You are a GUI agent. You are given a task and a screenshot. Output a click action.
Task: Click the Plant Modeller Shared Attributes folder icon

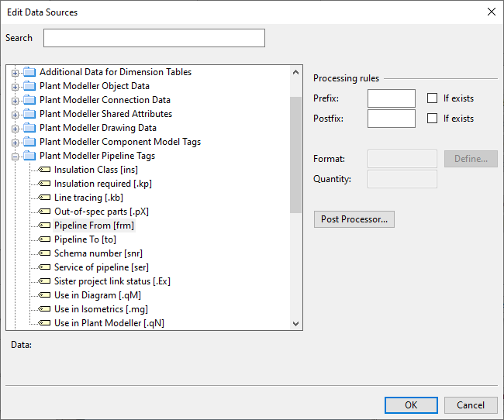[x=29, y=114]
